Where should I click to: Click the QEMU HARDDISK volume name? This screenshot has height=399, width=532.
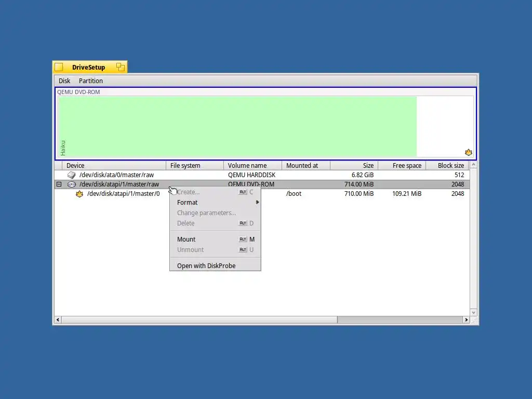pos(251,175)
